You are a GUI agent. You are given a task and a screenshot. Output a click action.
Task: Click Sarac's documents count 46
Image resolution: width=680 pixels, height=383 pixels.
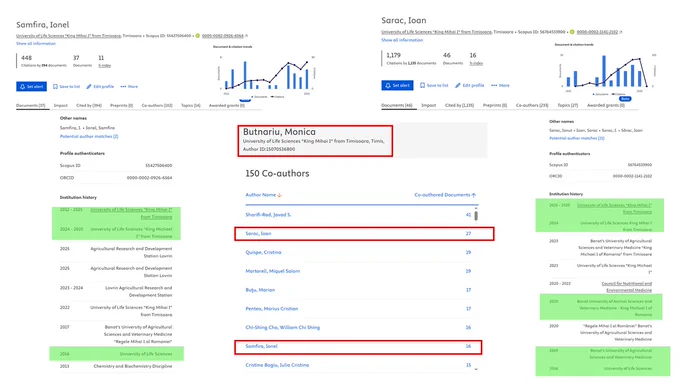[447, 55]
